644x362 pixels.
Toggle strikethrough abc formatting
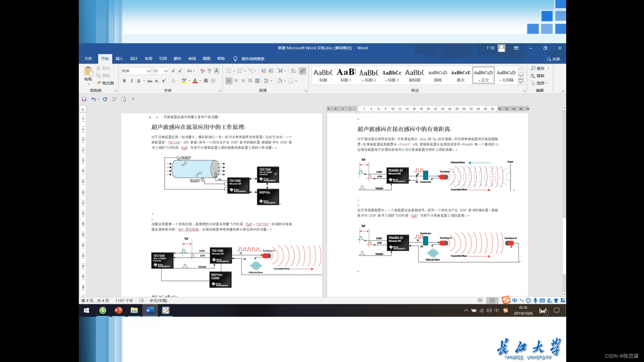(x=150, y=81)
